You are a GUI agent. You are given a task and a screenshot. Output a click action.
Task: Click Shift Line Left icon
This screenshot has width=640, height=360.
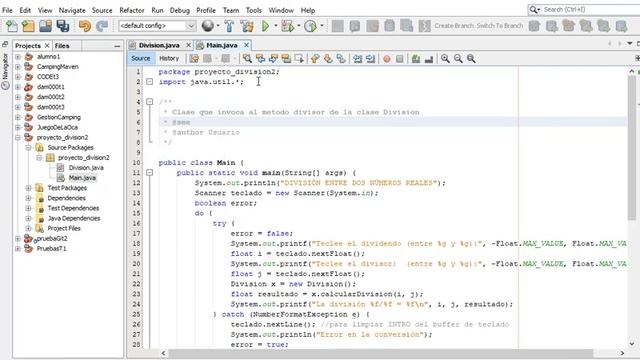[x=358, y=59]
